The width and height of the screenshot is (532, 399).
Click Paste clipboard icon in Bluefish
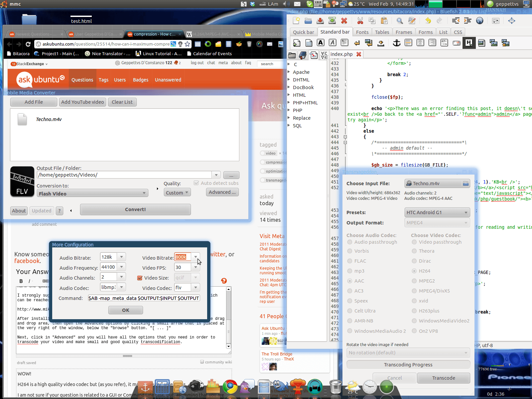pos(384,21)
